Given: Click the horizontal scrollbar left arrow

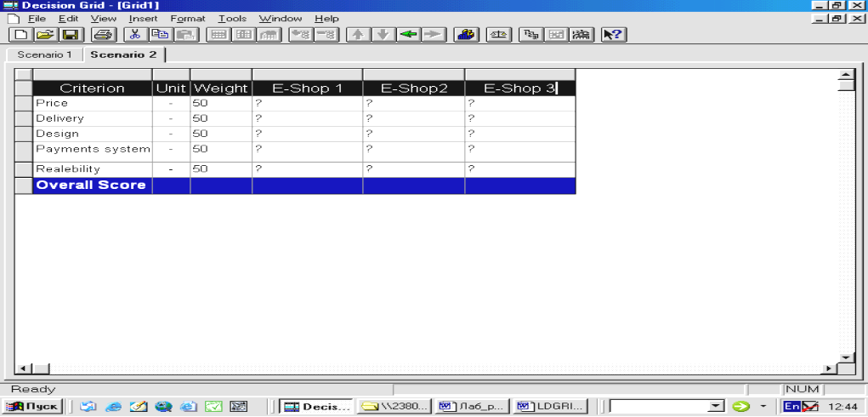Looking at the screenshot, I should coord(23,368).
